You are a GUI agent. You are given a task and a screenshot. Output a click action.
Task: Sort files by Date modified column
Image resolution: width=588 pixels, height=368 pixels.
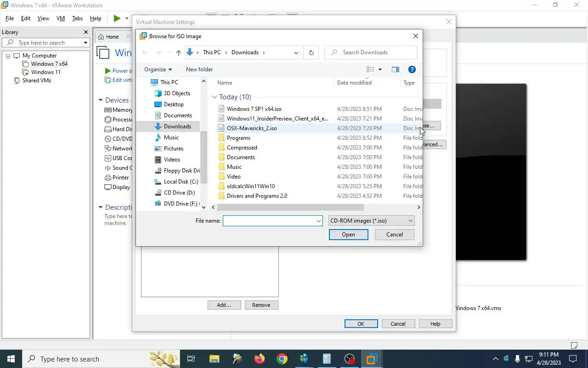pyautogui.click(x=354, y=83)
